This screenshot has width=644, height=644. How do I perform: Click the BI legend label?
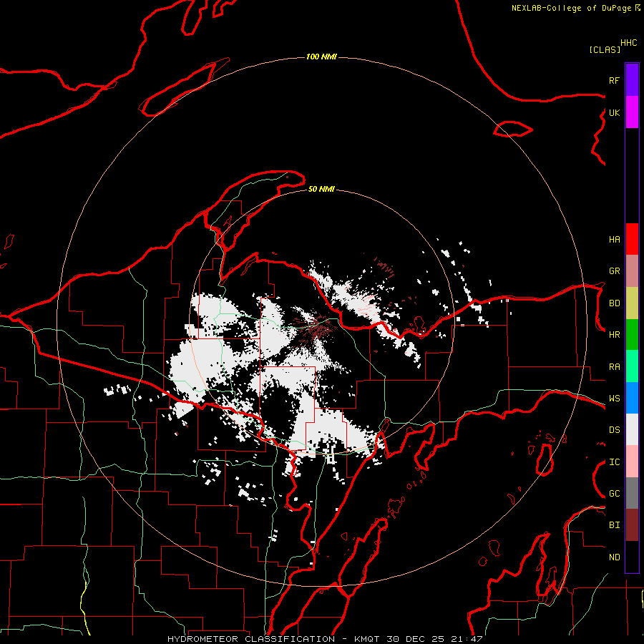tap(615, 525)
